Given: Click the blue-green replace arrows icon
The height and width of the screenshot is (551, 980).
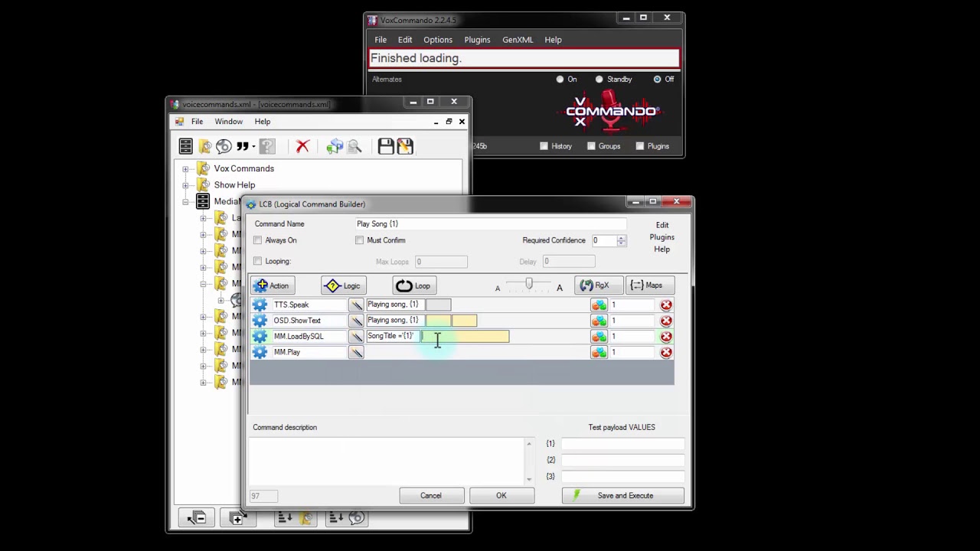Looking at the screenshot, I should [x=335, y=146].
